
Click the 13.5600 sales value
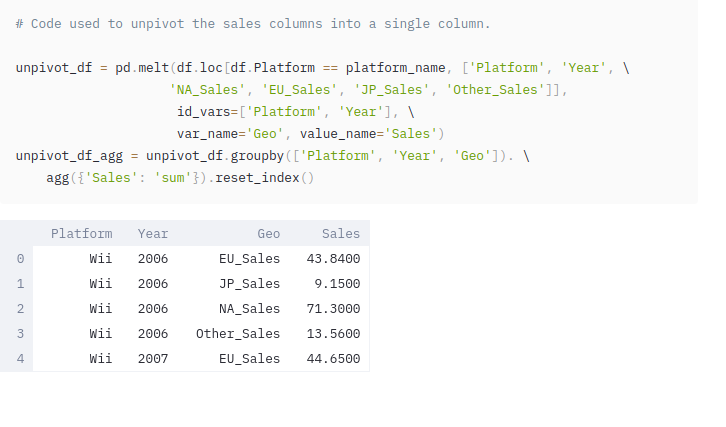pos(333,334)
